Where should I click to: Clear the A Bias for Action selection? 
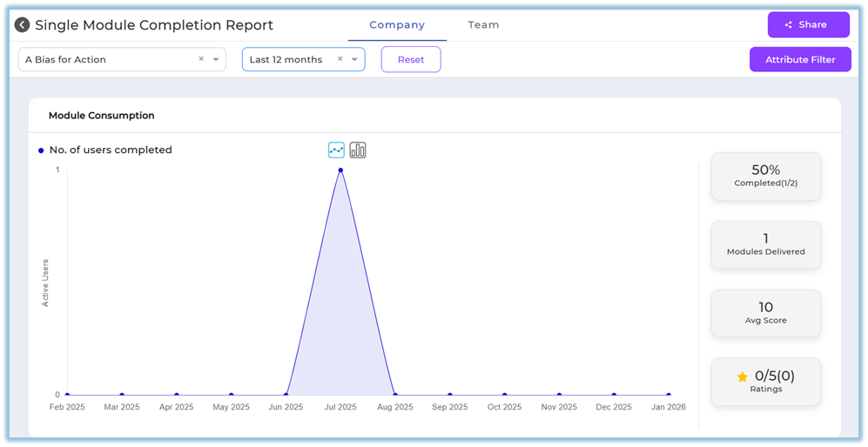[x=201, y=59]
